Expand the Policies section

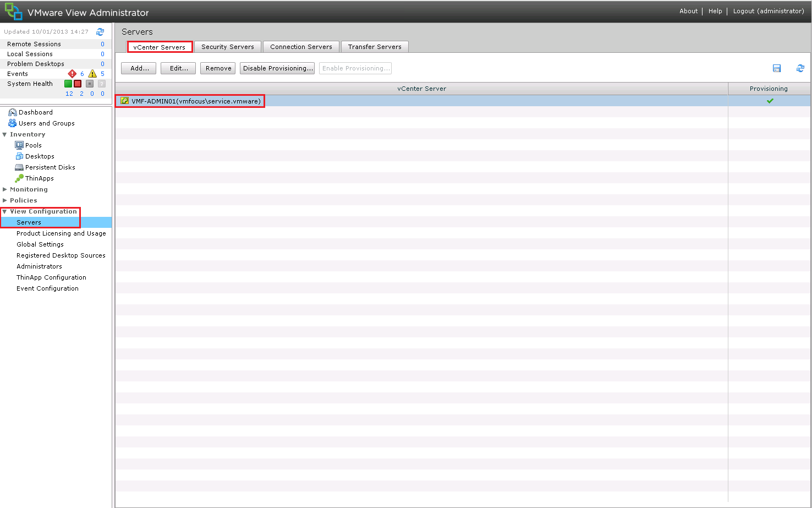click(x=5, y=200)
